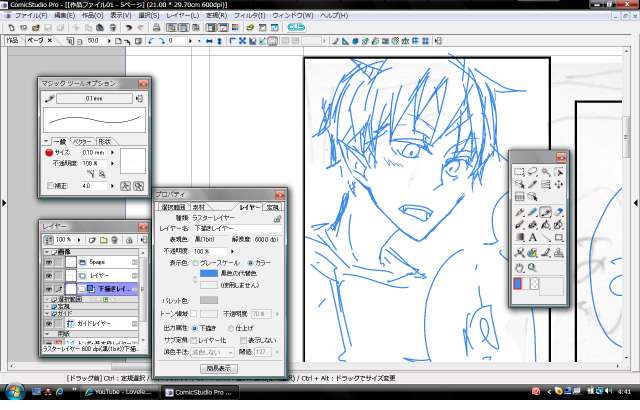Select the カラー radio button

coord(250,263)
